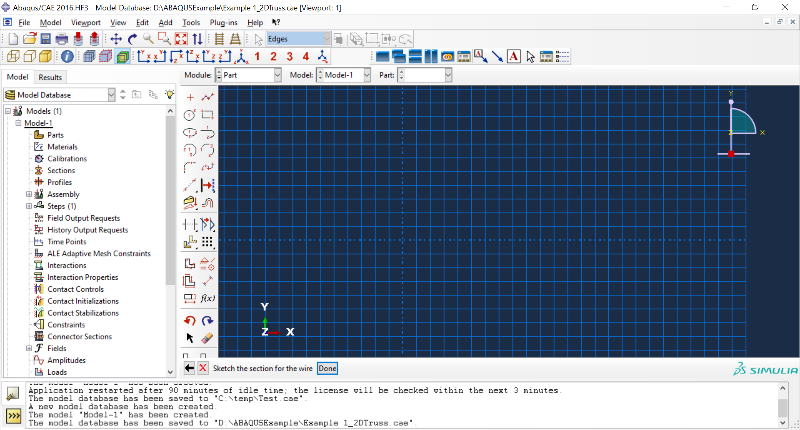
Task: Select Constraints in the model tree
Action: click(66, 325)
